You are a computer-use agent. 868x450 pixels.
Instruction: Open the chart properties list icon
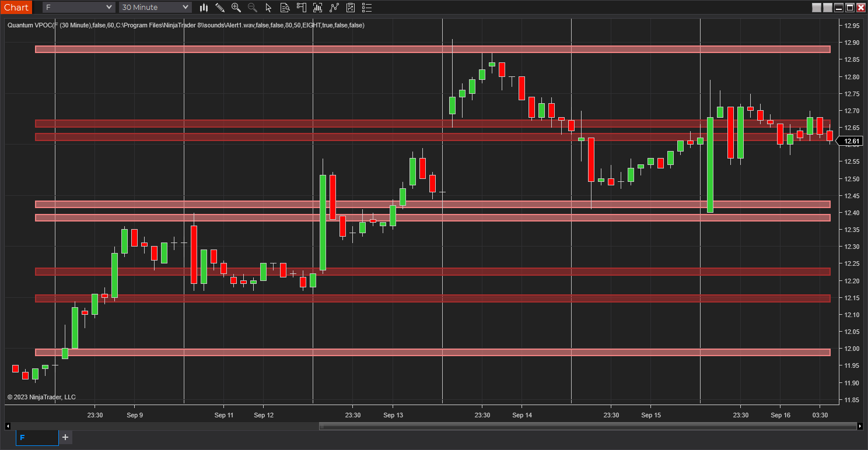coord(367,8)
